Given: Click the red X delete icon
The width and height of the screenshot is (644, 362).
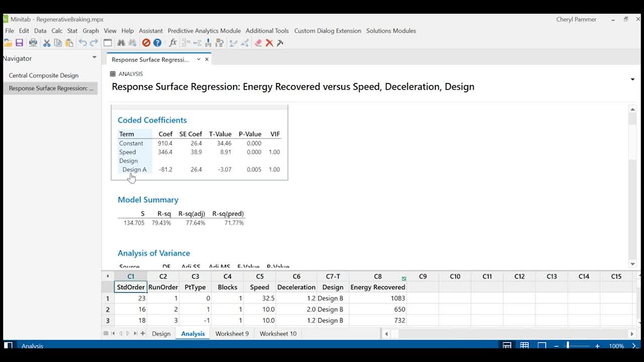Looking at the screenshot, I should click(269, 43).
